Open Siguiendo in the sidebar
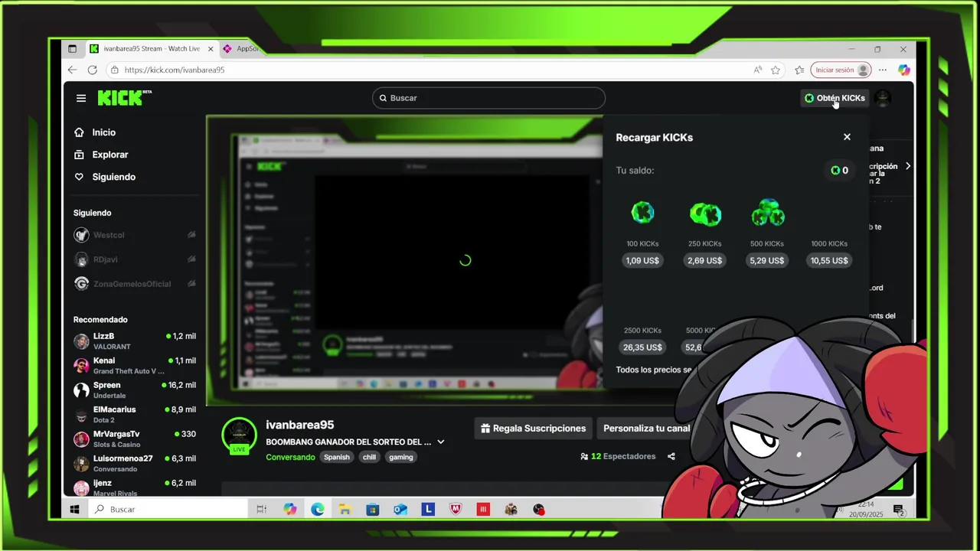980x551 pixels. point(113,177)
